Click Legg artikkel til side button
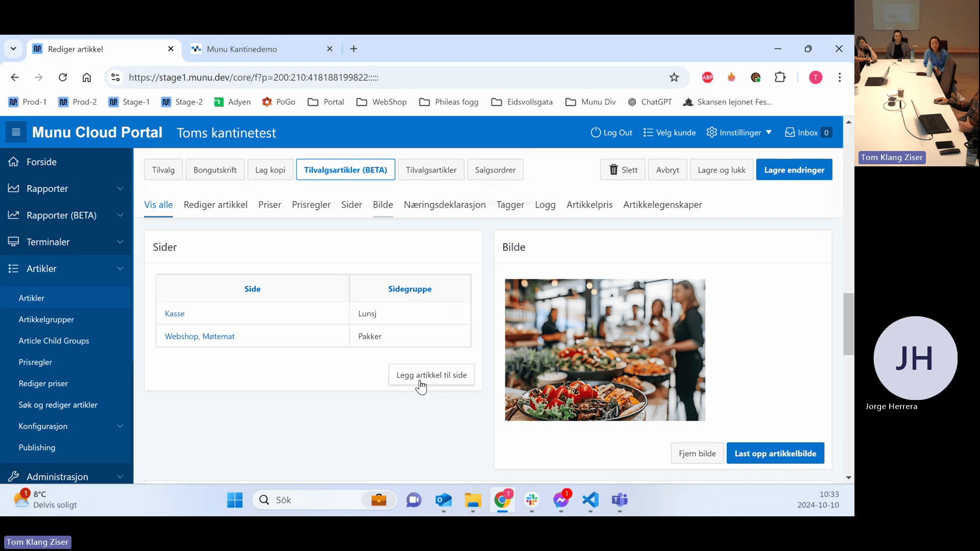Image resolution: width=980 pixels, height=551 pixels. pyautogui.click(x=432, y=375)
